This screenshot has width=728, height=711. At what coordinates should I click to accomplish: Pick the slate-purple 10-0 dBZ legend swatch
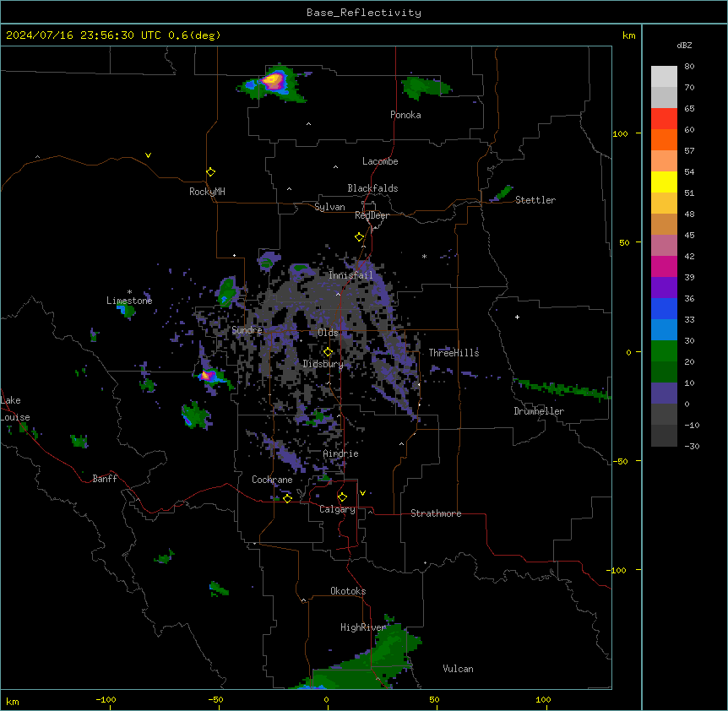(664, 393)
